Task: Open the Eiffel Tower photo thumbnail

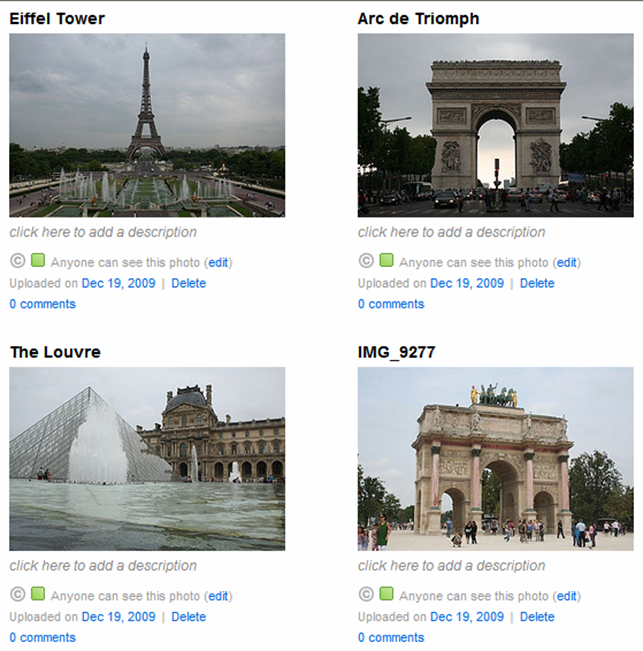Action: [147, 125]
